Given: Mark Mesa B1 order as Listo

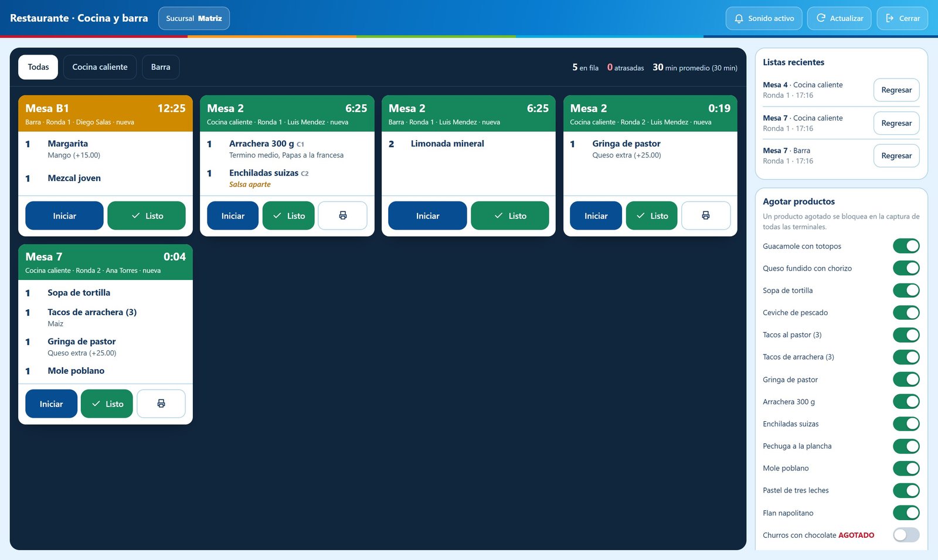Looking at the screenshot, I should [x=147, y=216].
